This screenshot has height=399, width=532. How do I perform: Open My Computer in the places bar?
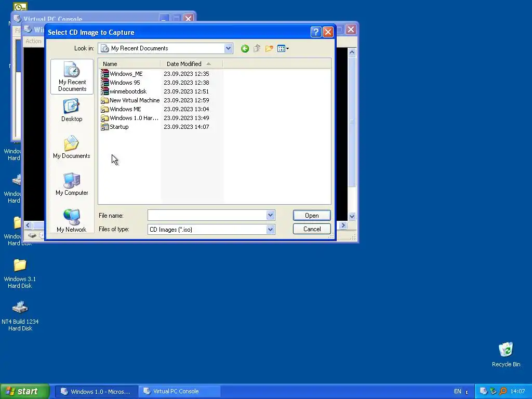click(72, 184)
